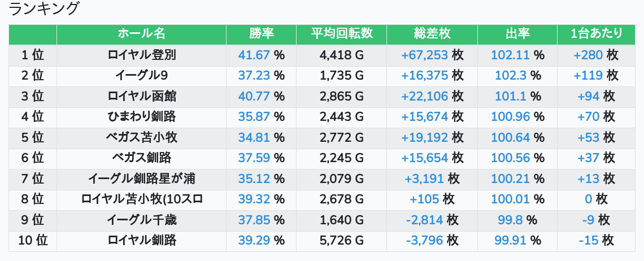Screen dimensions: 644x261
Task: Click the ロイヤル釧路 hall name
Action: coord(141,240)
